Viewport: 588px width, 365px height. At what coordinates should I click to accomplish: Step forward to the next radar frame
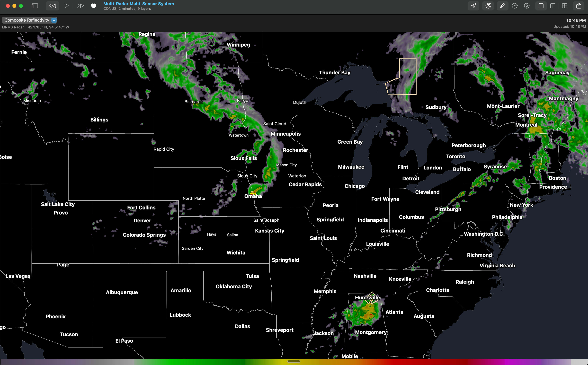(x=80, y=6)
